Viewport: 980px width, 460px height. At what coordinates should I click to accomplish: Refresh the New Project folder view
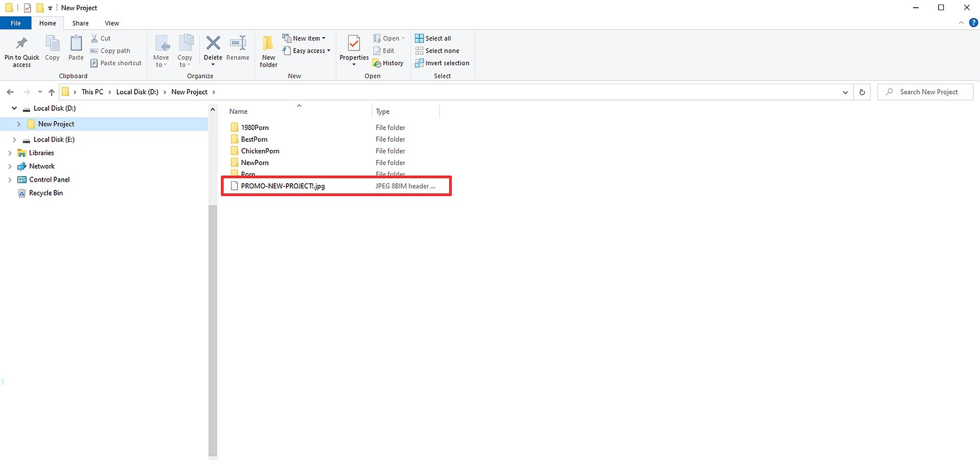(862, 92)
